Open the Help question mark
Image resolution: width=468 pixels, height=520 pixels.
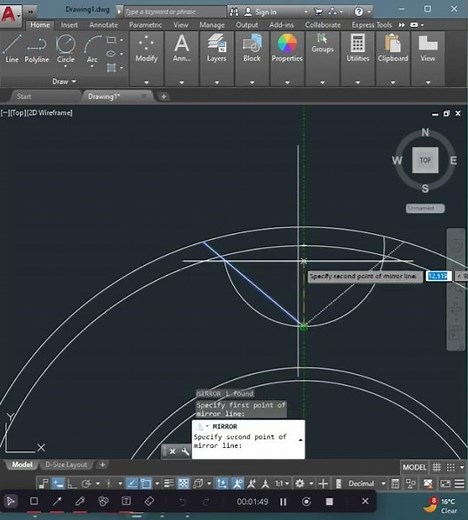click(x=359, y=12)
